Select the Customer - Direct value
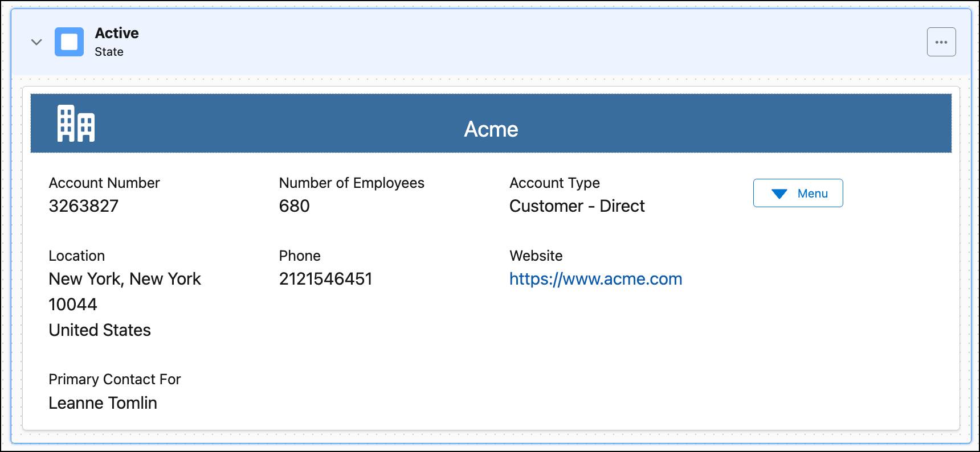The height and width of the screenshot is (452, 980). click(x=577, y=206)
